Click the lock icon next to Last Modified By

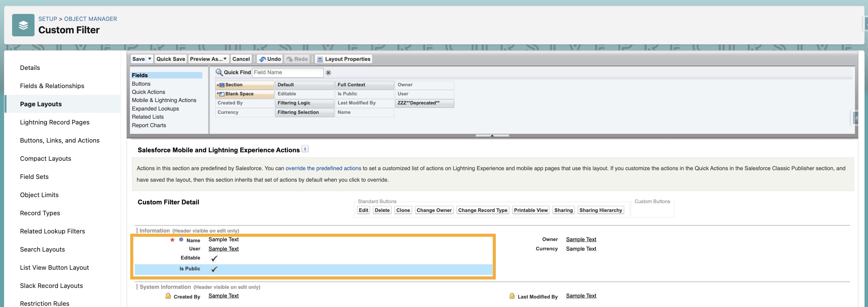pos(512,296)
